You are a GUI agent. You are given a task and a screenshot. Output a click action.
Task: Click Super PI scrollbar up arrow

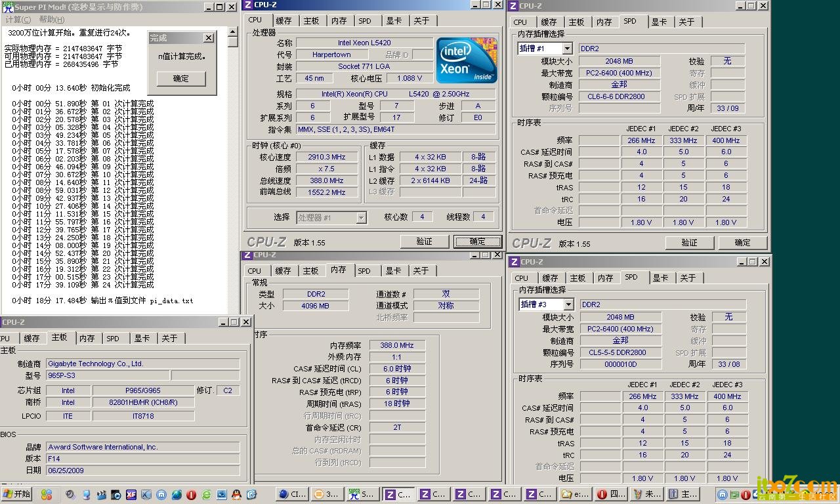pyautogui.click(x=232, y=31)
